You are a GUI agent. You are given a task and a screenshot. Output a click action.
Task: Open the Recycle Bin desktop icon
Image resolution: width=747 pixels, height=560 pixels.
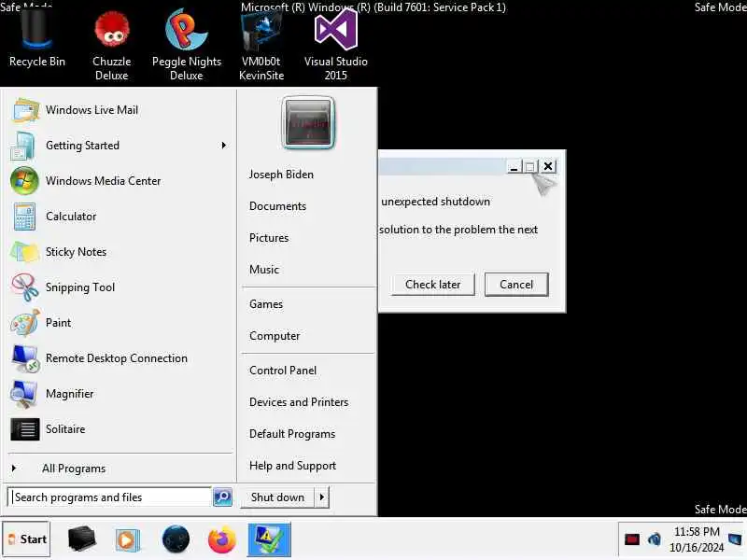pyautogui.click(x=36, y=38)
